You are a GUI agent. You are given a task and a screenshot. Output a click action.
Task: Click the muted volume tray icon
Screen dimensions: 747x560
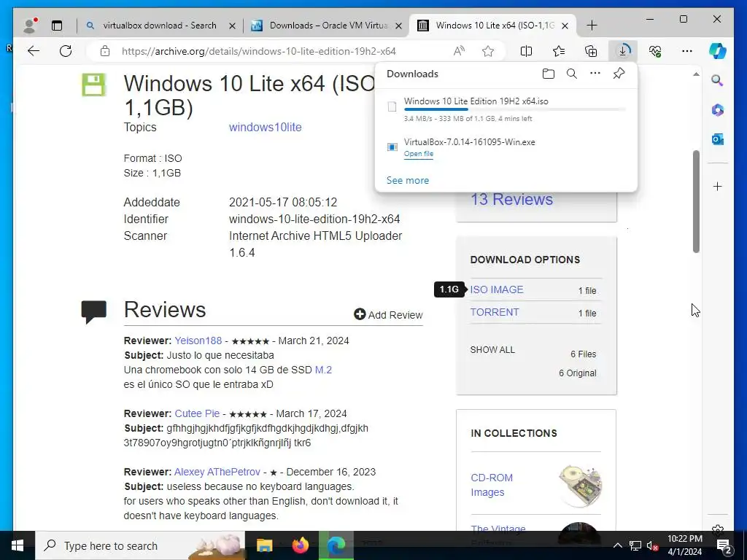[x=653, y=545]
